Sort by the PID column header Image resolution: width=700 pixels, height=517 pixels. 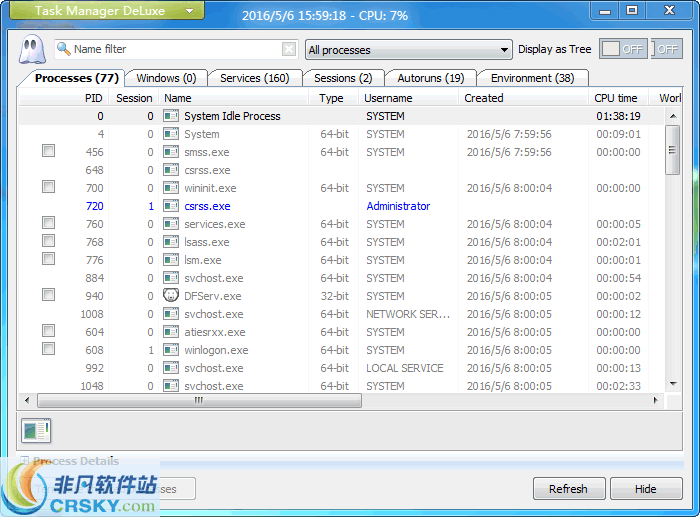click(x=94, y=98)
